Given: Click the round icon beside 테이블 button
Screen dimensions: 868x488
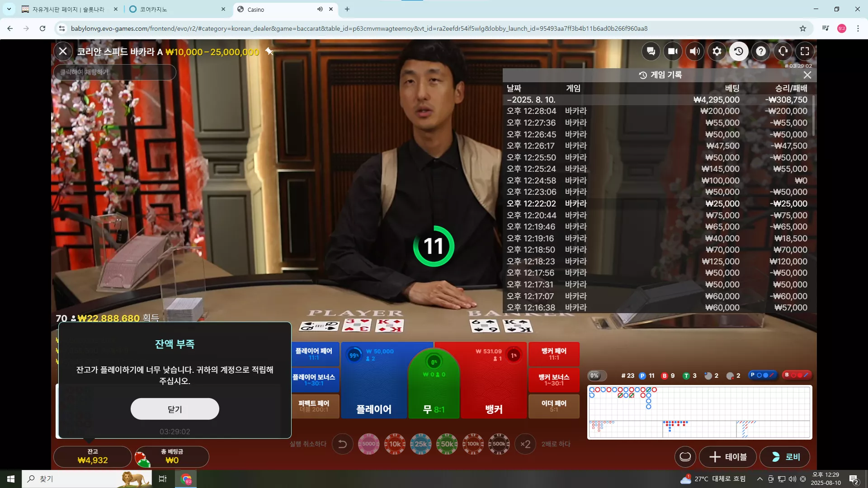Looking at the screenshot, I should coord(685,457).
